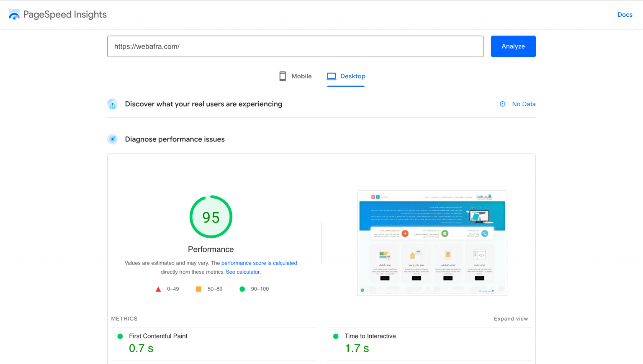The width and height of the screenshot is (643, 364).
Task: Click the 'METRICS' section heading
Action: click(x=124, y=319)
